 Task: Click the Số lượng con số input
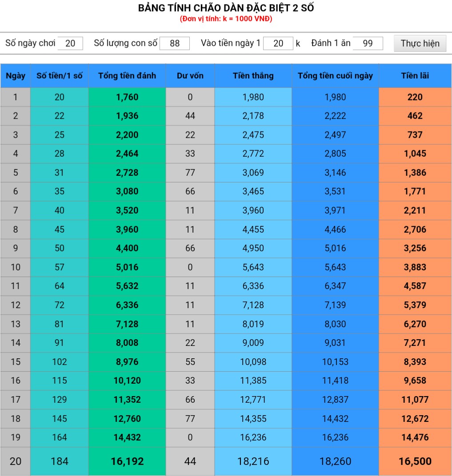[x=174, y=44]
